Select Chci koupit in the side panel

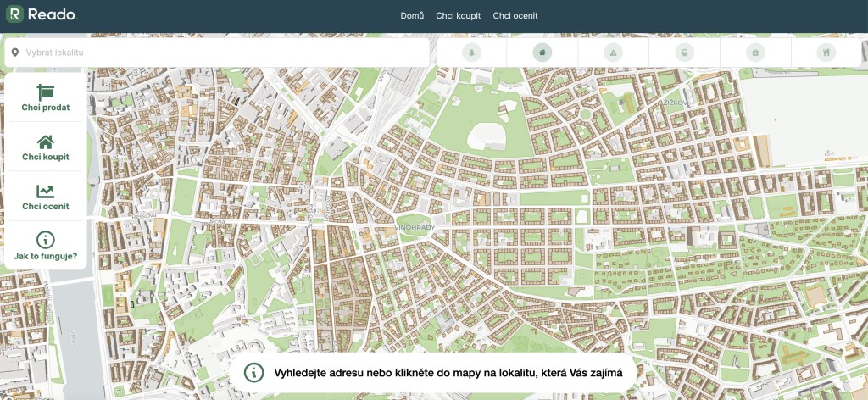pyautogui.click(x=46, y=147)
